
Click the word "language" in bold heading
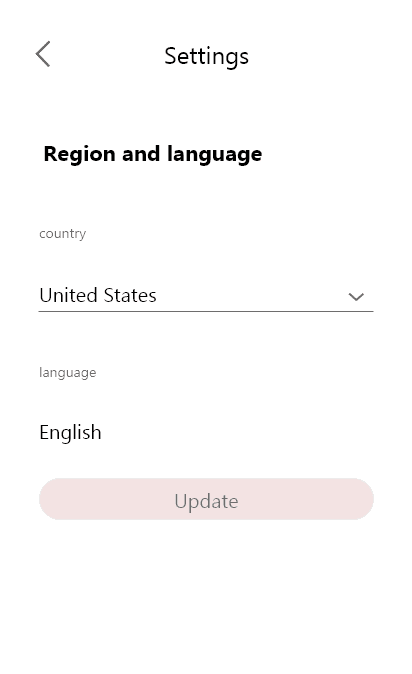click(215, 155)
